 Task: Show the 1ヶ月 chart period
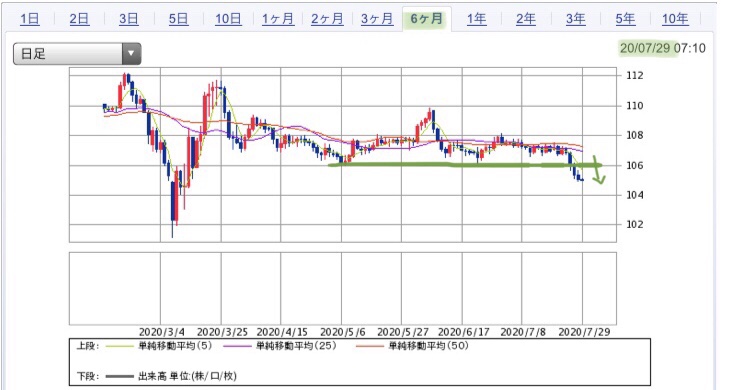coord(278,19)
